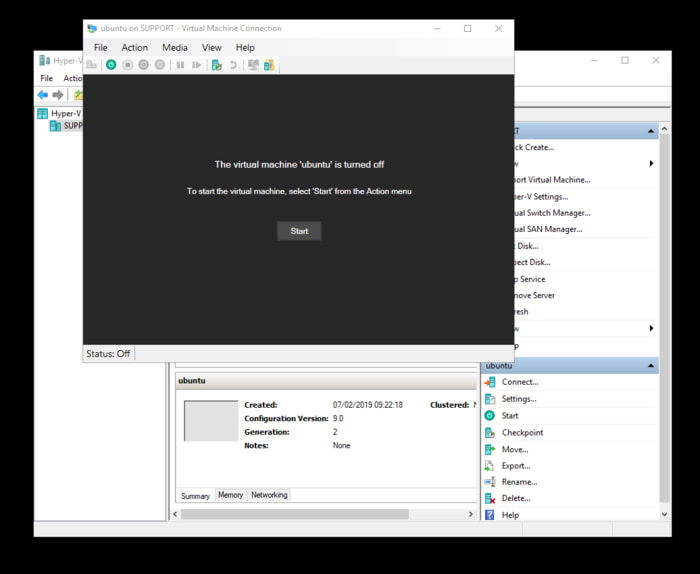Image resolution: width=700 pixels, height=574 pixels.
Task: Click Import Virtual Machine... in Actions pane
Action: tap(553, 180)
